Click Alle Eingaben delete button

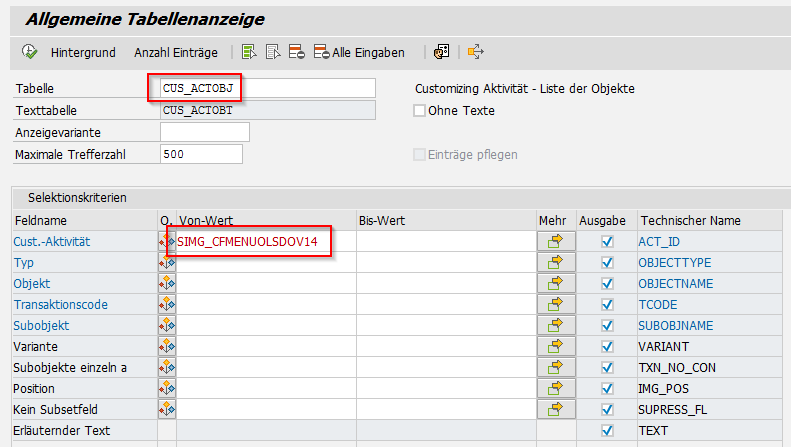point(359,52)
